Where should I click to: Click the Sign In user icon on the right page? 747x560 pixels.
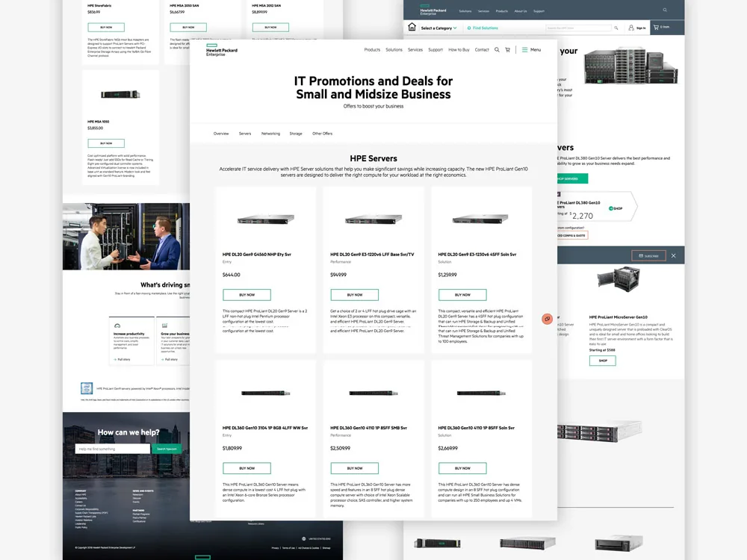tap(631, 28)
